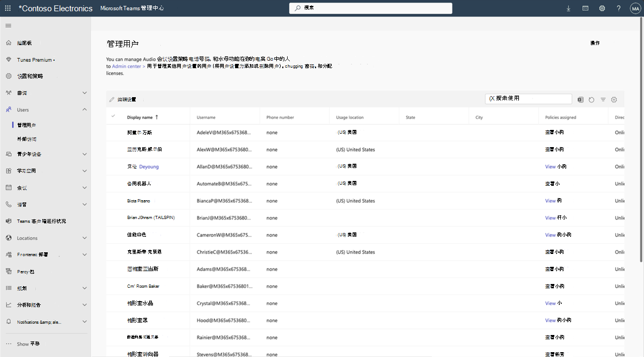Image resolution: width=644 pixels, height=357 pixels.
Task: Click View policies link for BiancaP
Action: [x=550, y=201]
